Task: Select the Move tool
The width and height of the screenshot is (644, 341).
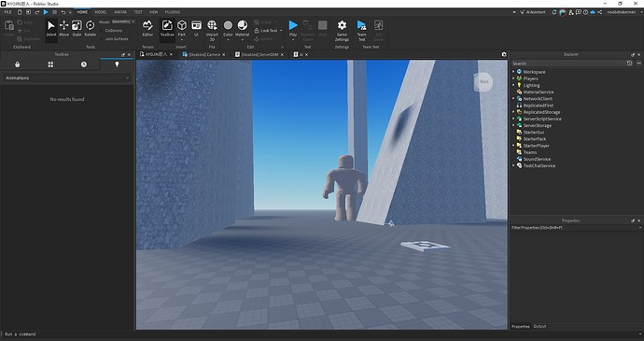Action: (x=63, y=28)
